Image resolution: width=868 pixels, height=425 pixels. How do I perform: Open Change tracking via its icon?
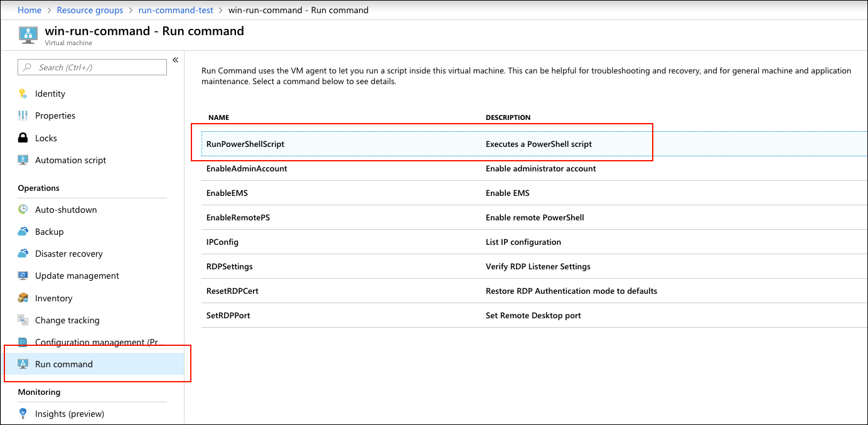click(23, 320)
